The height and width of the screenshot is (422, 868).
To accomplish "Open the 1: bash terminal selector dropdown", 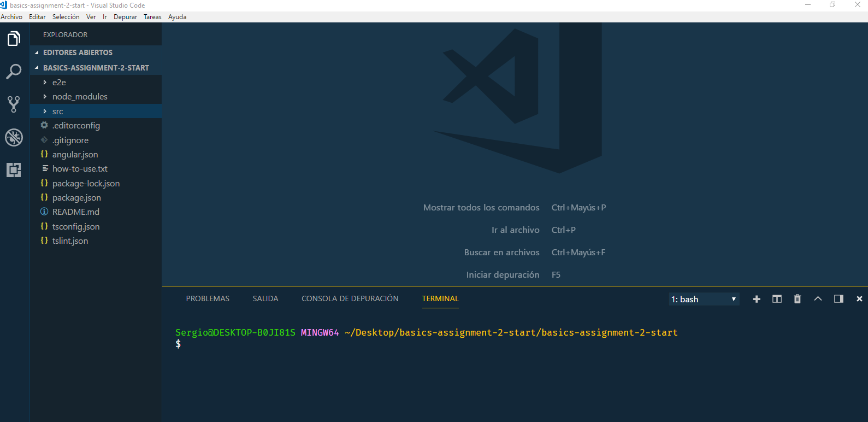I will 704,299.
